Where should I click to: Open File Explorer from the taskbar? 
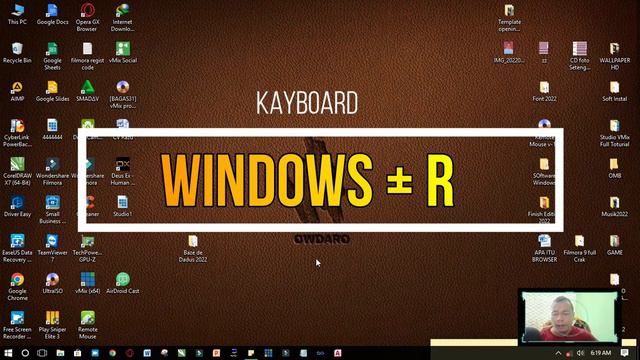60,353
